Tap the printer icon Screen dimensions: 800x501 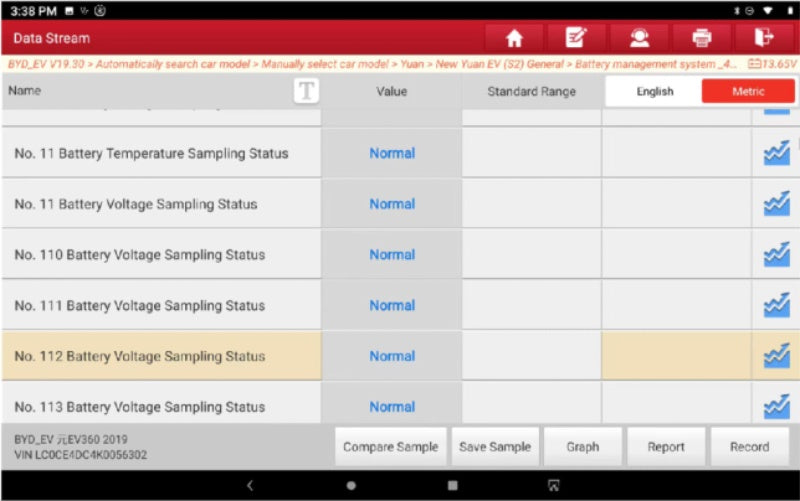point(702,38)
